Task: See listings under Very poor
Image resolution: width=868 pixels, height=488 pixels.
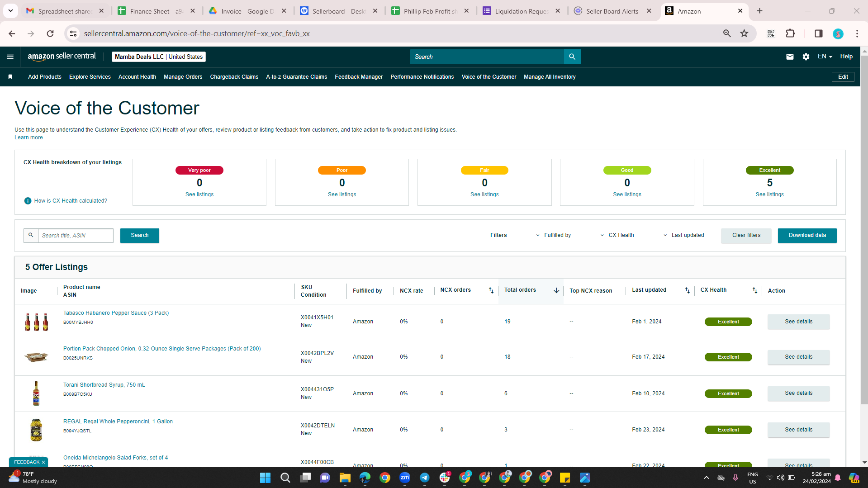Action: click(199, 194)
